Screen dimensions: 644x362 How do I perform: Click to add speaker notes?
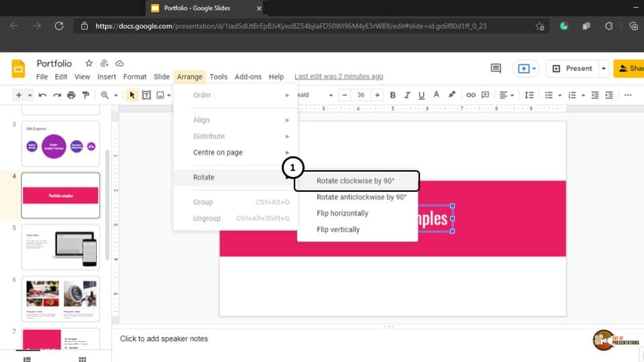164,339
